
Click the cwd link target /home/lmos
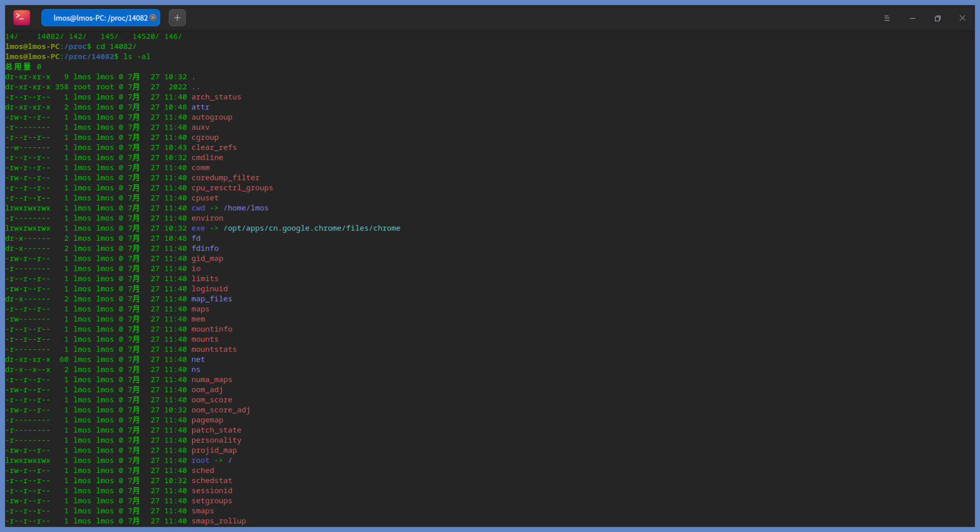coord(246,208)
